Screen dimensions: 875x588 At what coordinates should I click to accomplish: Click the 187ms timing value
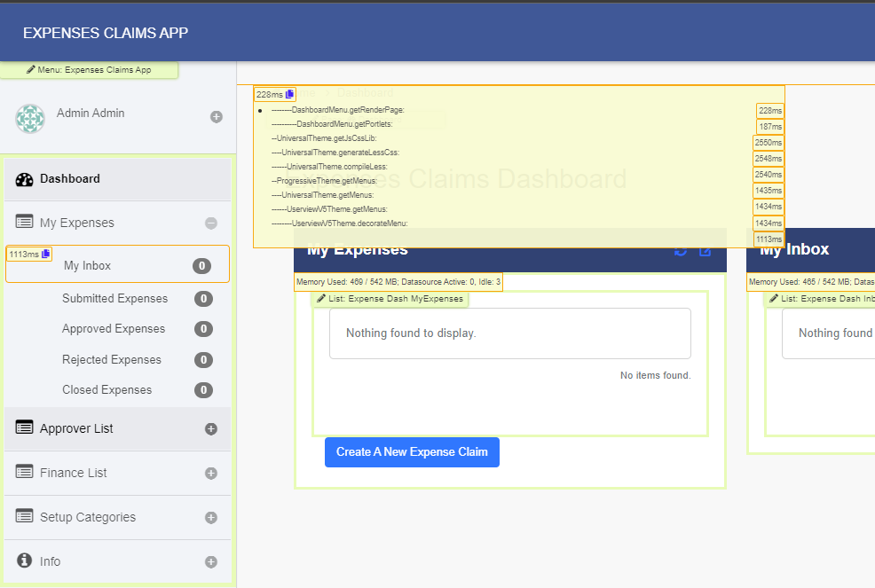tap(770, 127)
